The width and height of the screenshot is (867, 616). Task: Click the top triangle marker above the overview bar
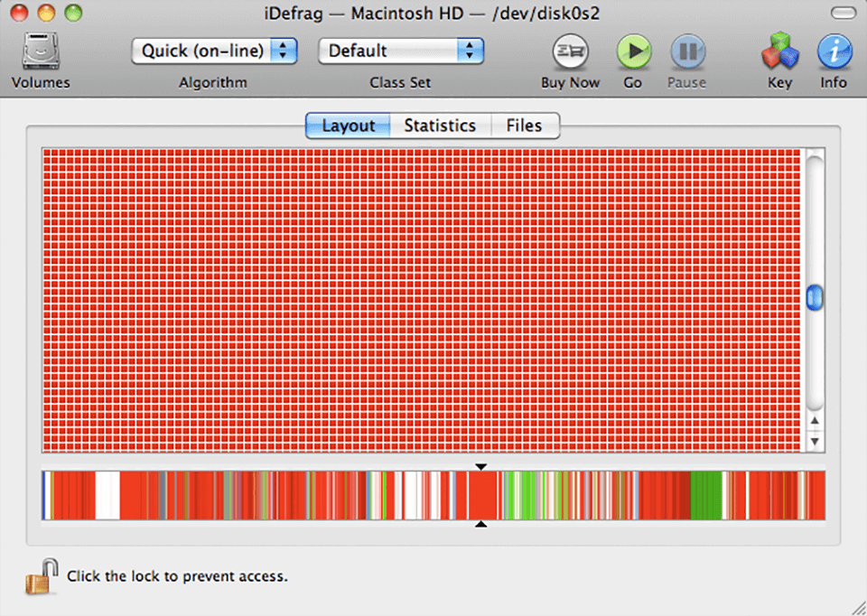pos(481,466)
